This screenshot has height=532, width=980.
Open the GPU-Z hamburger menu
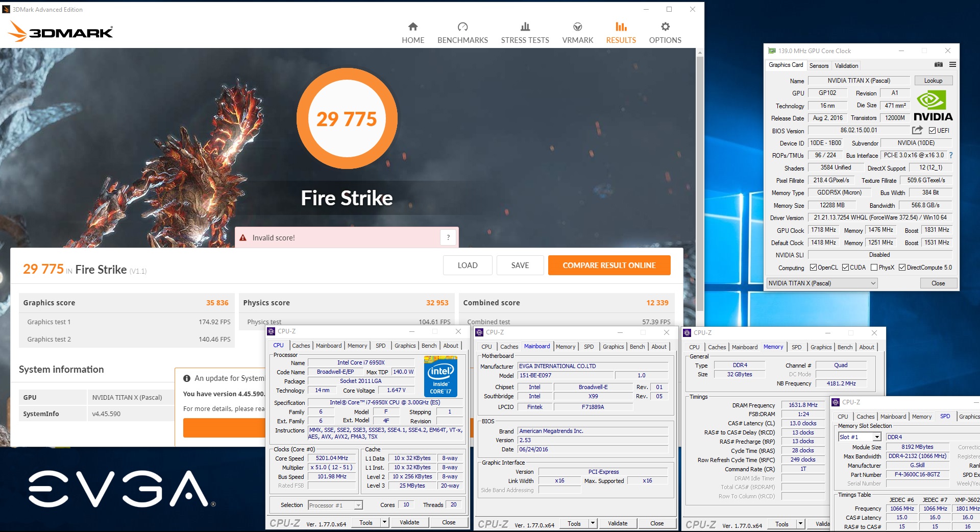pos(952,65)
